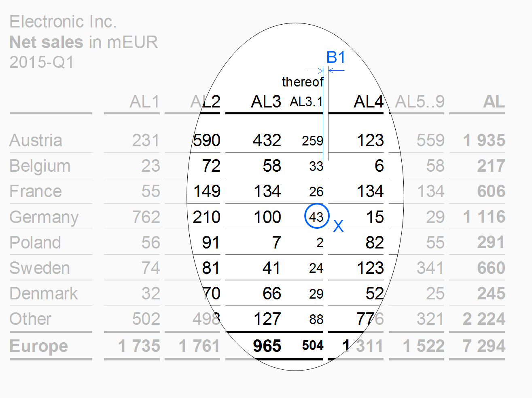Select the Europe AL3 total 965

267,346
